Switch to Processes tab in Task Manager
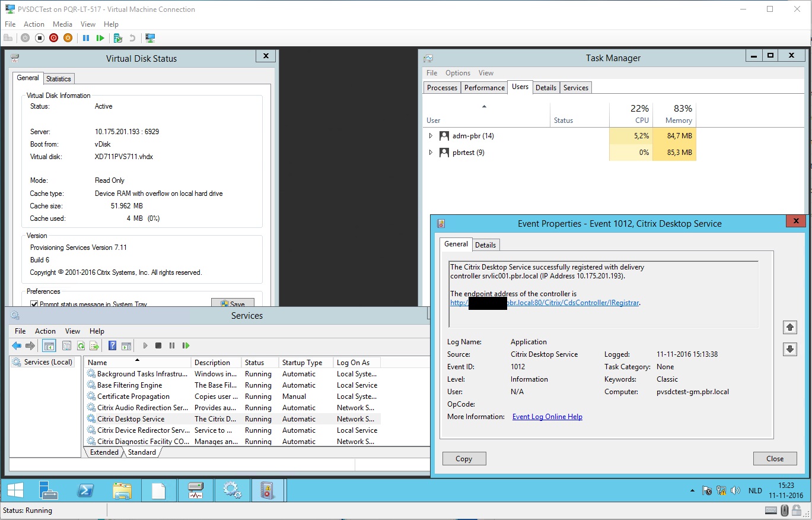Viewport: 812px width, 520px height. (x=442, y=87)
